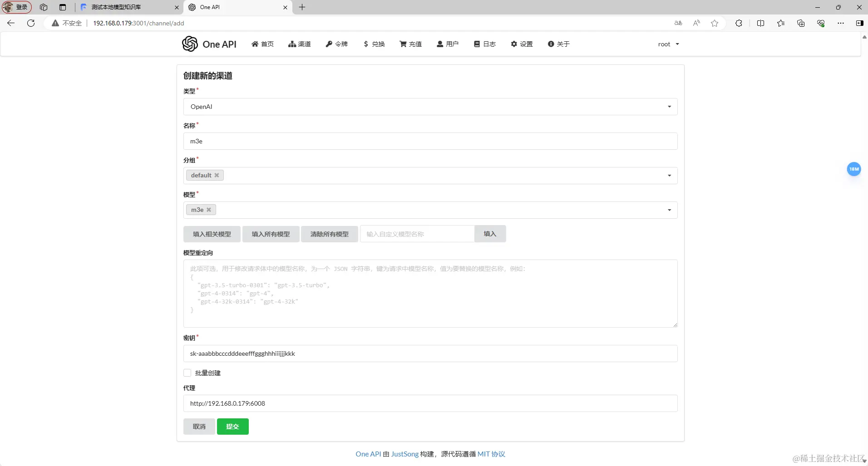
Task: Click the read aloud icon
Action: 696,23
